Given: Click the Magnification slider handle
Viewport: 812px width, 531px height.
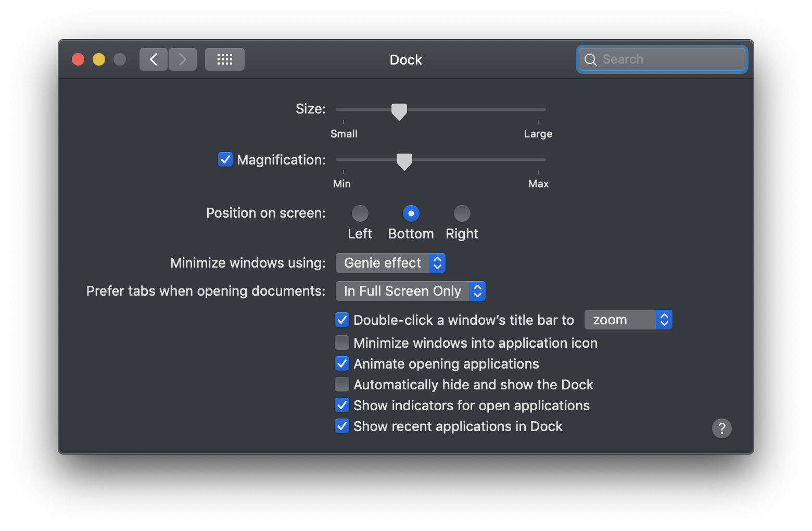Looking at the screenshot, I should (404, 161).
